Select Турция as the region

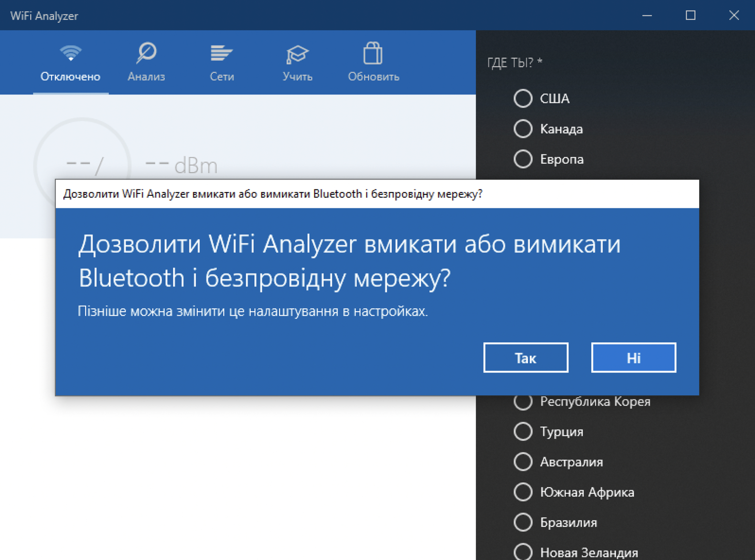coord(523,431)
